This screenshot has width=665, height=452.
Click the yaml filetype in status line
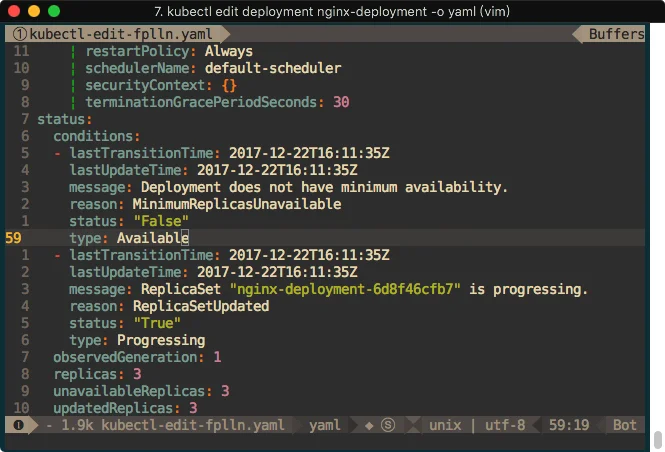[x=325, y=425]
